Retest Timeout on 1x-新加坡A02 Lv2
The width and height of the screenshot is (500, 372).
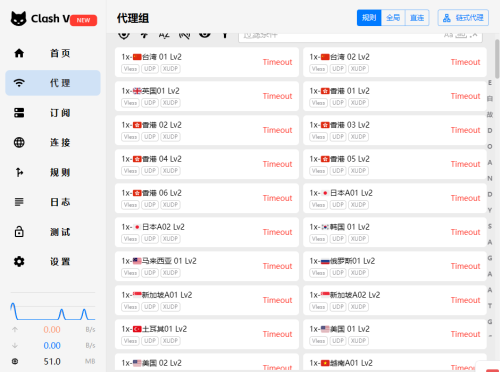point(465,300)
